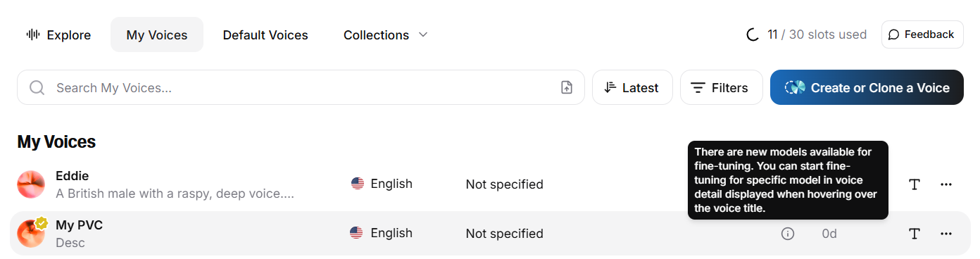Click the magnifier search icon
Viewport: 980px width, 259px height.
tap(37, 87)
